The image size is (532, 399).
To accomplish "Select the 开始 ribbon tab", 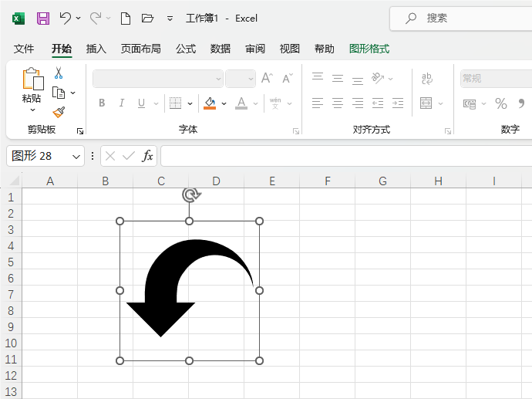I will 62,49.
